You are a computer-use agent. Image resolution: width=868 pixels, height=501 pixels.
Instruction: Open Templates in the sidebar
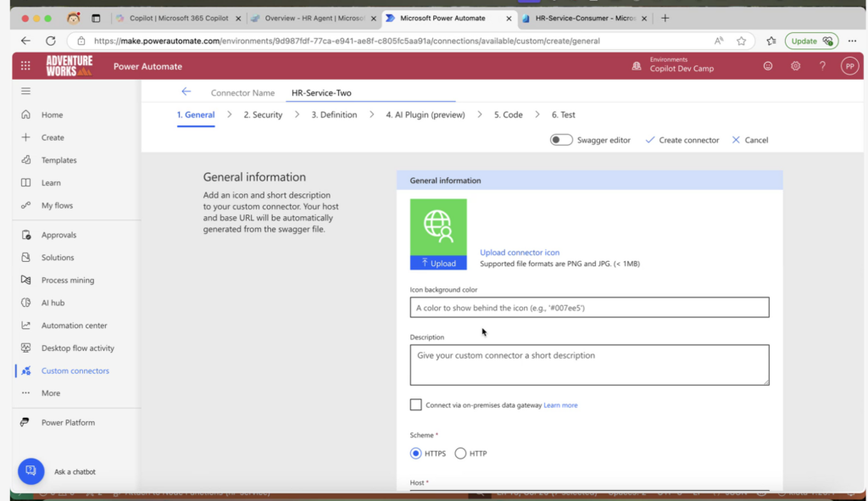[x=58, y=160]
